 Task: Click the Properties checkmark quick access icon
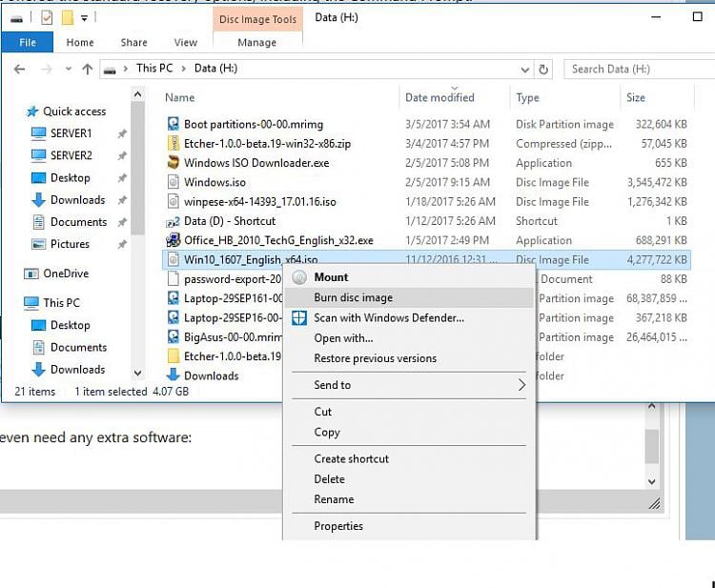(47, 18)
